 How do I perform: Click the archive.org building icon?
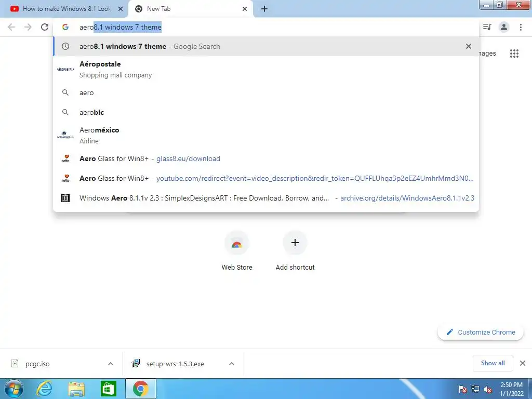point(65,198)
